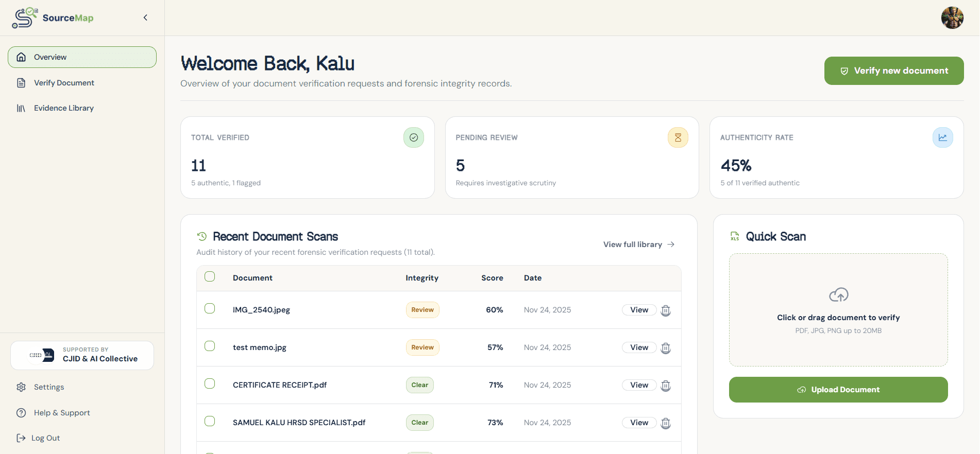The height and width of the screenshot is (454, 980).
Task: View the IMG_2540.jpeg scan
Action: (x=639, y=310)
